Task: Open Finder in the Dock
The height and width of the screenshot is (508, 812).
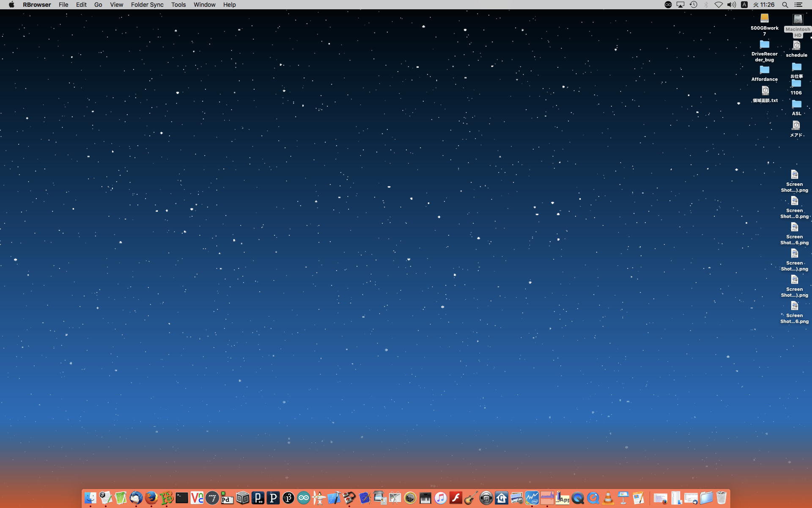Action: [x=90, y=498]
